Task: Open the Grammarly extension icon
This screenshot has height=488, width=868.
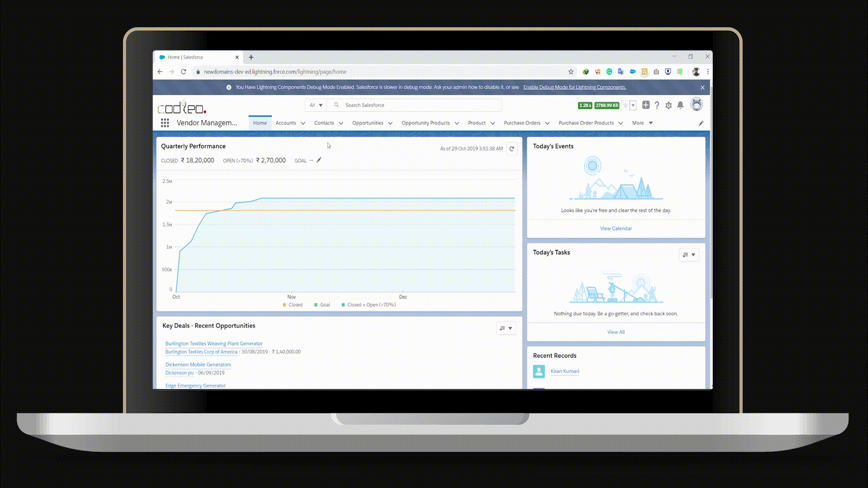Action: point(609,72)
